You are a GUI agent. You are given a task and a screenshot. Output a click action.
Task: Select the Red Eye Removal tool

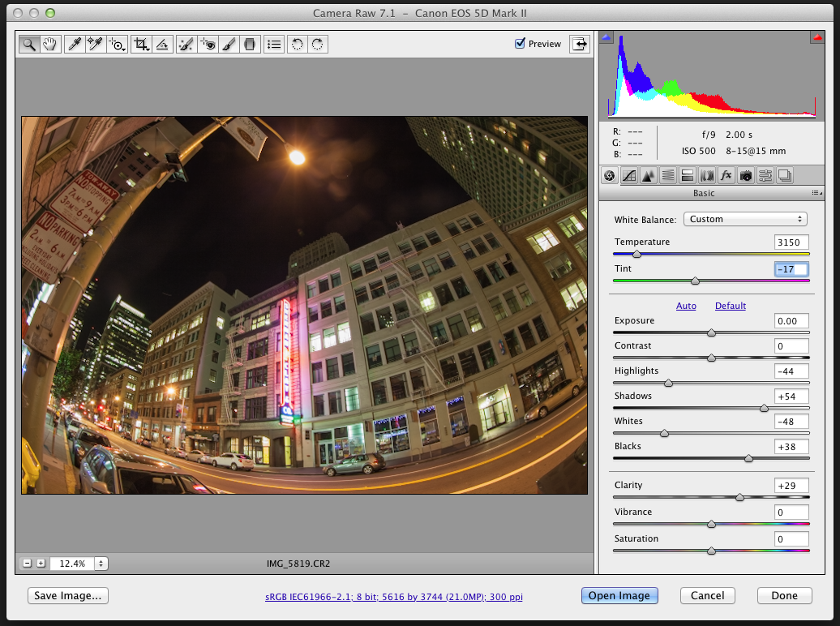click(x=208, y=45)
